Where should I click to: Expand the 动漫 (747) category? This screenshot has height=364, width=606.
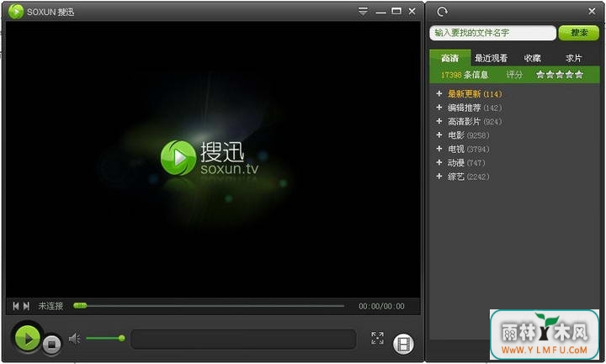click(439, 162)
